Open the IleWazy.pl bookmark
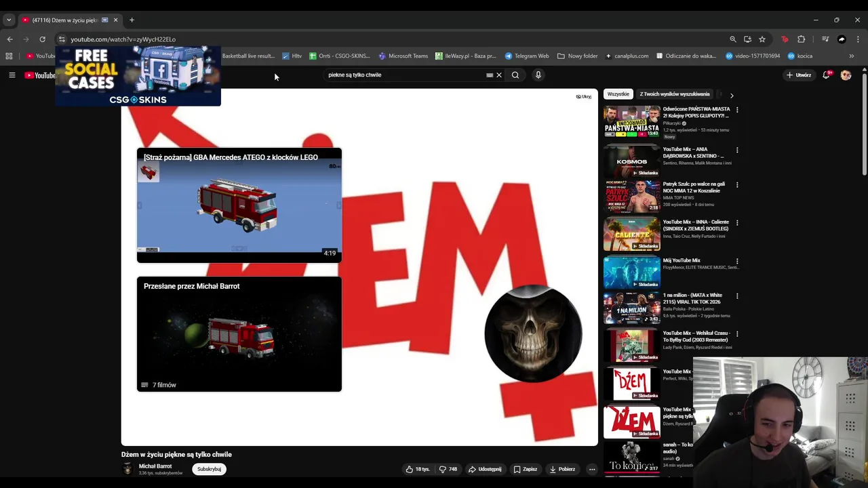868x488 pixels. pos(466,56)
